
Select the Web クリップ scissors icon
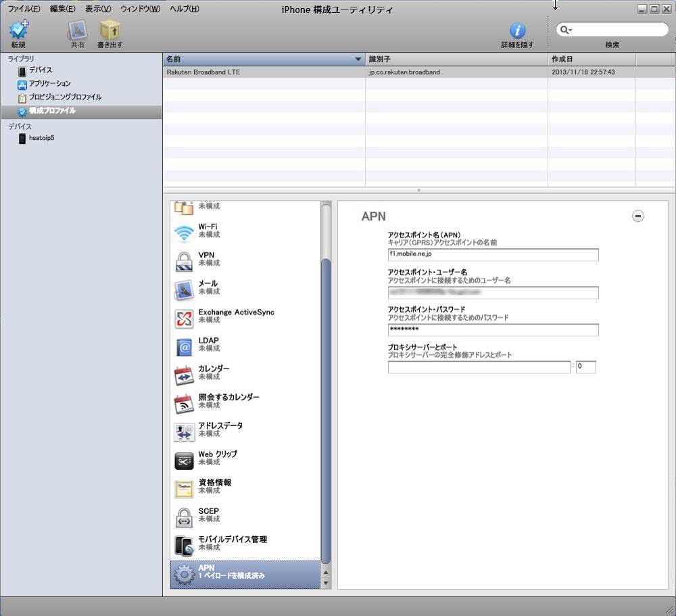point(184,460)
